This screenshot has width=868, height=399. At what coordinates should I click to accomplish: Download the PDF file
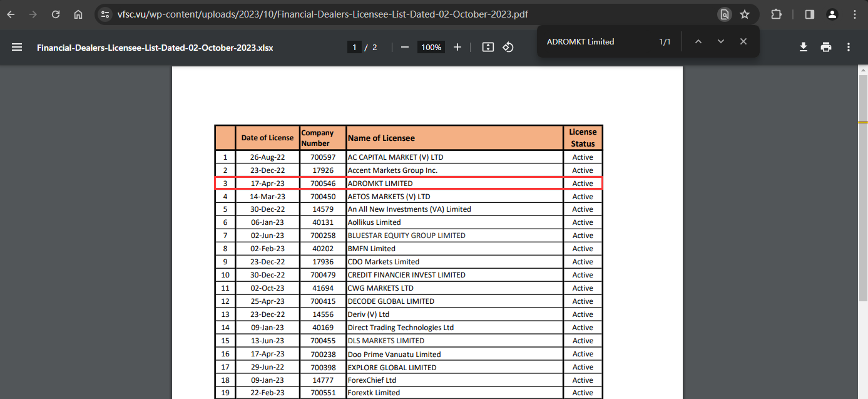point(804,47)
